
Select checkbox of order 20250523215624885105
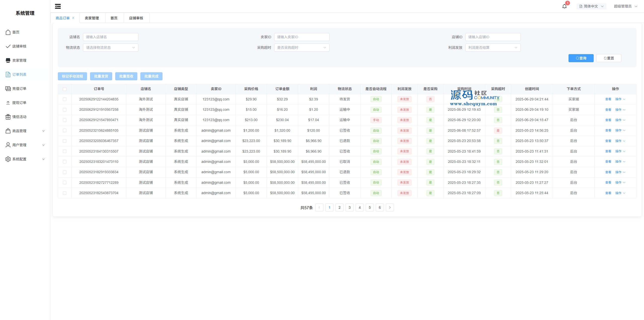pyautogui.click(x=65, y=130)
